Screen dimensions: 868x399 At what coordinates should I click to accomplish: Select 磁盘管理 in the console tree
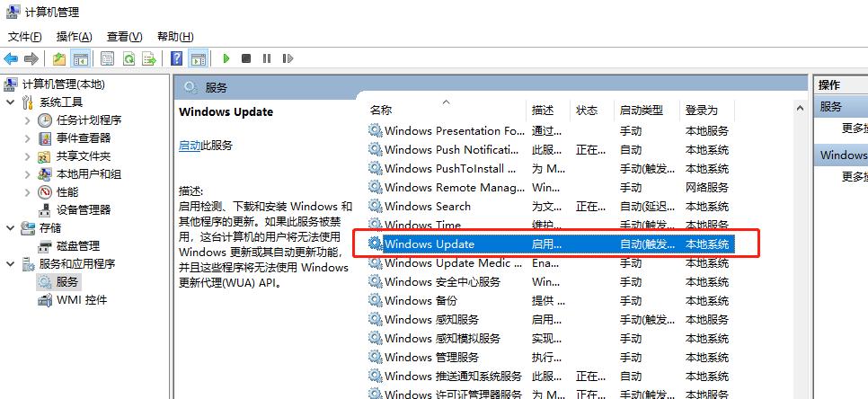[78, 246]
